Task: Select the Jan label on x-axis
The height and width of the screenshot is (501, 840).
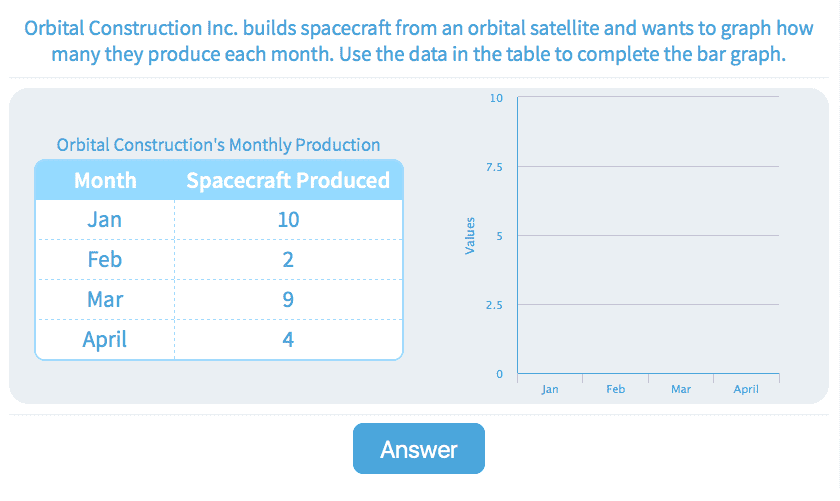Action: [x=550, y=389]
